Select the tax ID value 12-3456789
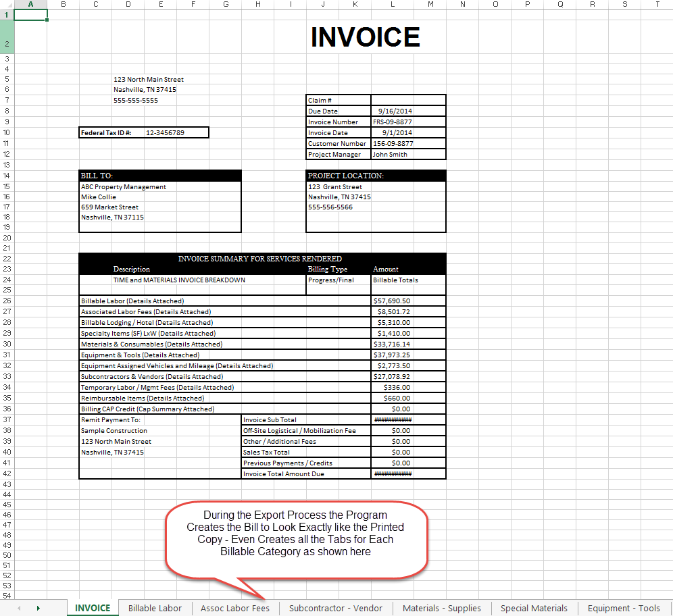Image resolution: width=673 pixels, height=616 pixels. [x=166, y=132]
